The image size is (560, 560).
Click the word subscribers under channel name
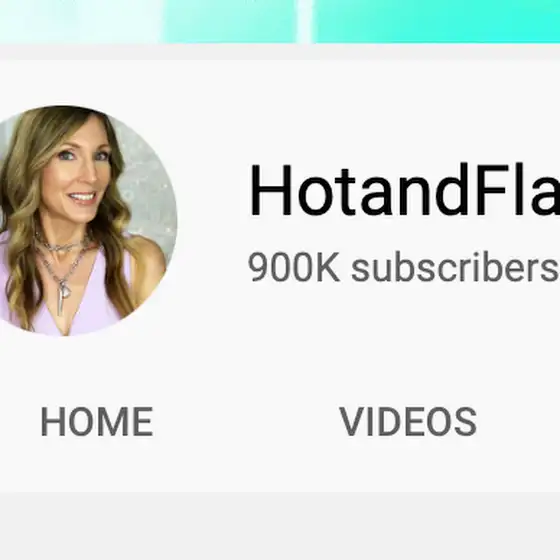pyautogui.click(x=455, y=267)
